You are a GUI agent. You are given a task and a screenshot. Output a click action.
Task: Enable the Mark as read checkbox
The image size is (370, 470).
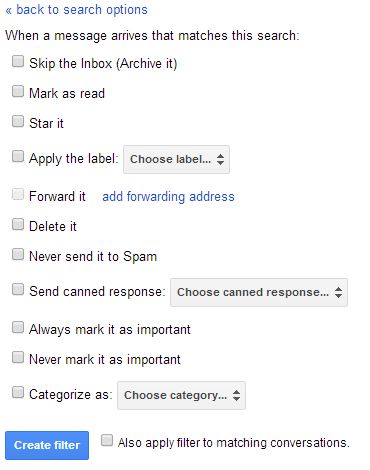pyautogui.click(x=18, y=91)
